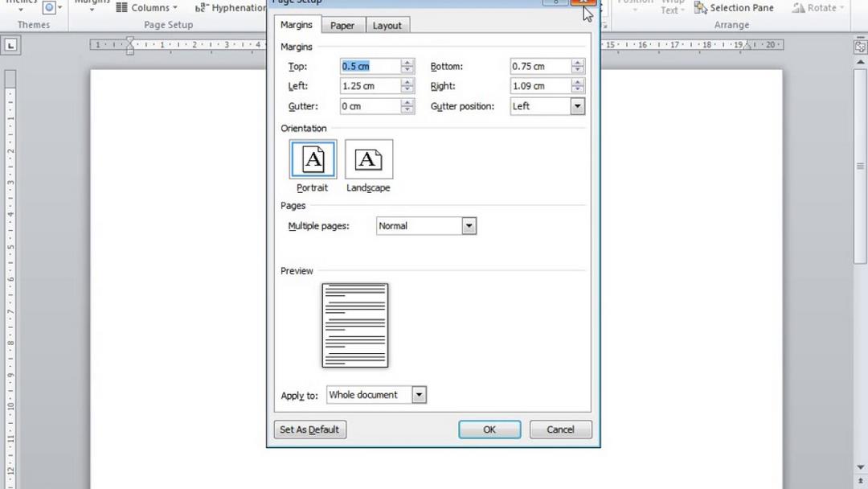The width and height of the screenshot is (868, 489).
Task: Increase the Gutter value
Action: click(x=407, y=102)
